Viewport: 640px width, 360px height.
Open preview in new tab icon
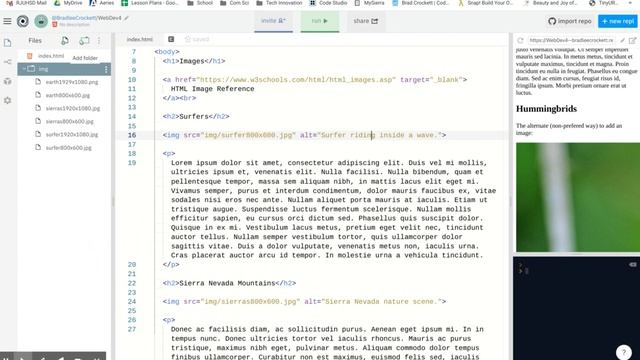[x=633, y=40]
